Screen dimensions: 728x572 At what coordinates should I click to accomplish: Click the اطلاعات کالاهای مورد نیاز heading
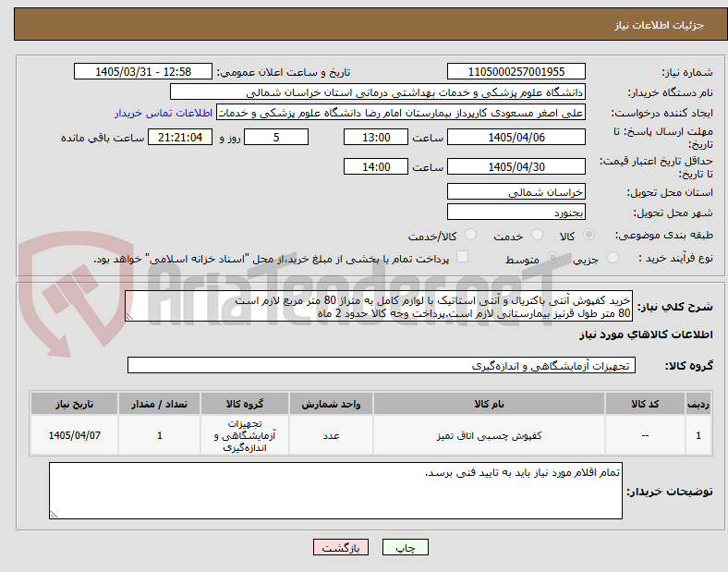pos(646,335)
